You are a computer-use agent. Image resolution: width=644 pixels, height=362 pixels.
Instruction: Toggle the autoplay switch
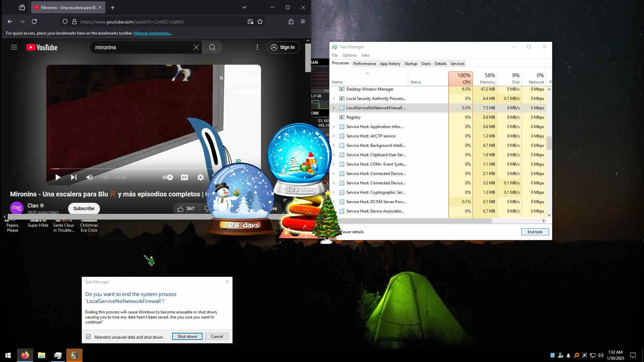(x=167, y=177)
